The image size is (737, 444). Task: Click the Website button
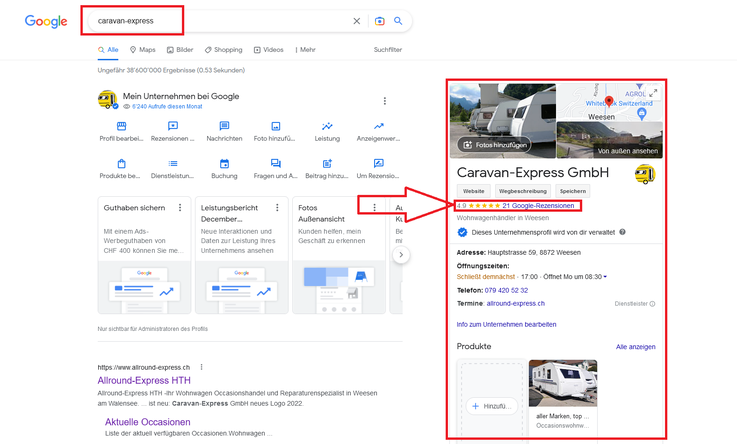473,191
